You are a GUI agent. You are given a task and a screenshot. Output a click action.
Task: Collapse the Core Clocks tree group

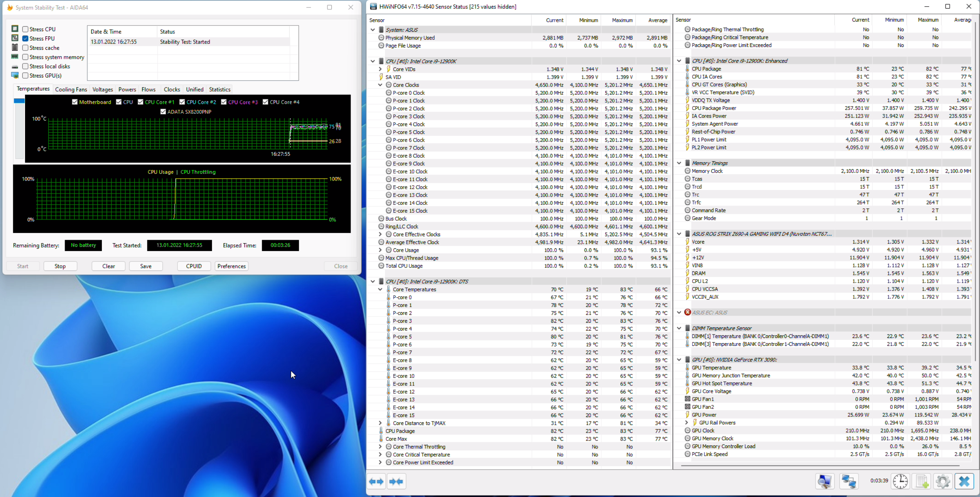[x=380, y=85]
